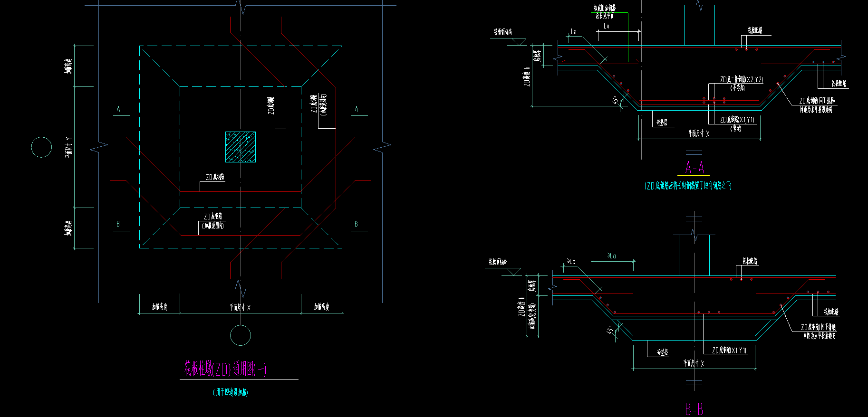
Task: Click section mark A right of the plan
Action: (356, 109)
